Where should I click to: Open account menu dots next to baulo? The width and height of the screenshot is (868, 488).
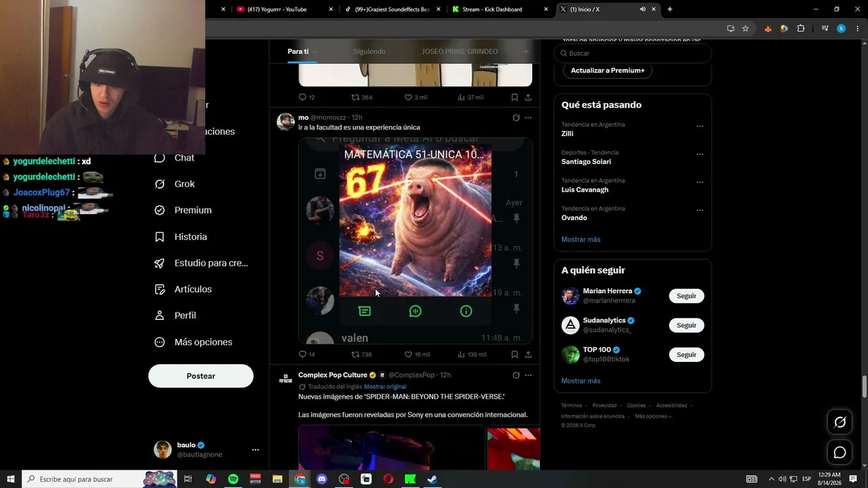[256, 450]
